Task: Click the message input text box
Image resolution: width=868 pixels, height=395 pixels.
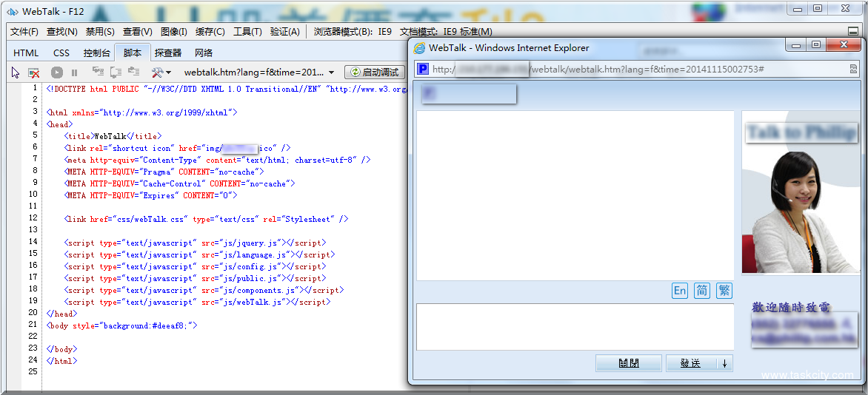Action: (x=575, y=326)
